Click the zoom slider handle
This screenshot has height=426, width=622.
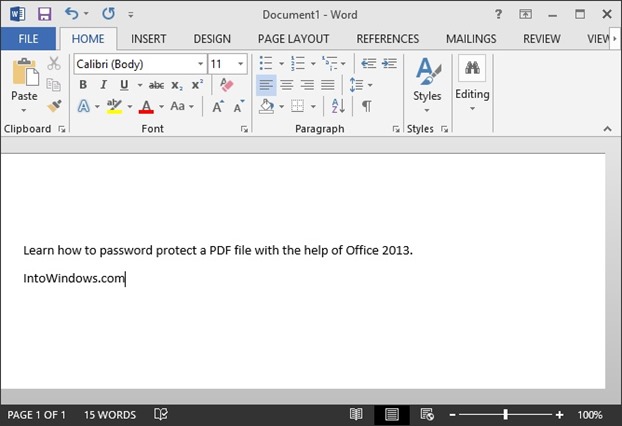[x=505, y=415]
